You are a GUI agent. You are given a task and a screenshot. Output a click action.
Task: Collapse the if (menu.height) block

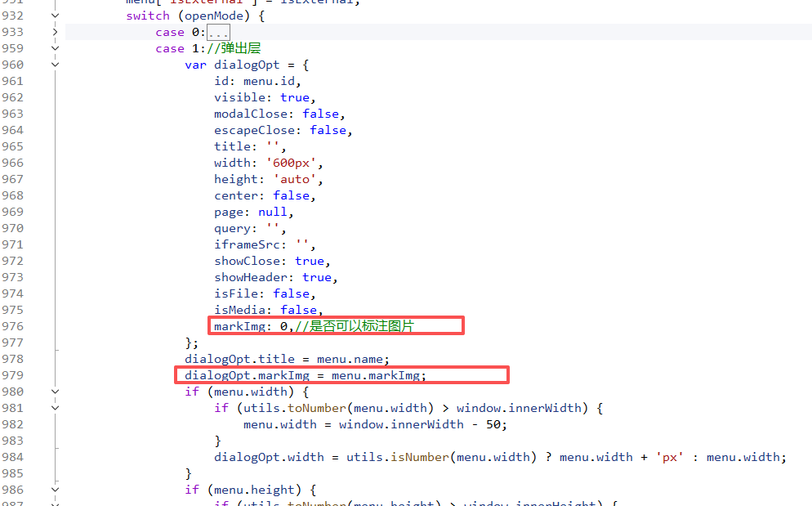click(x=55, y=490)
